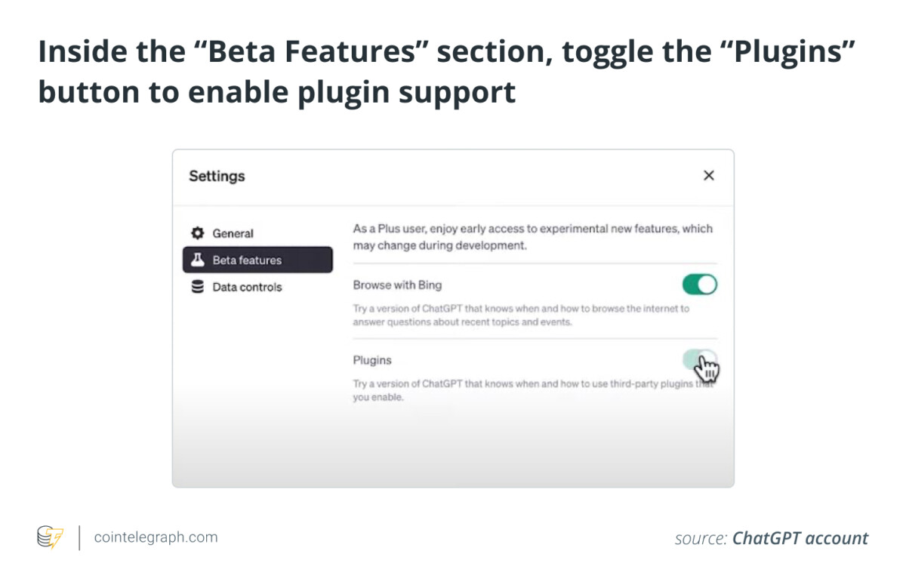Close the Settings dialog with X
906x588 pixels.
coord(708,176)
